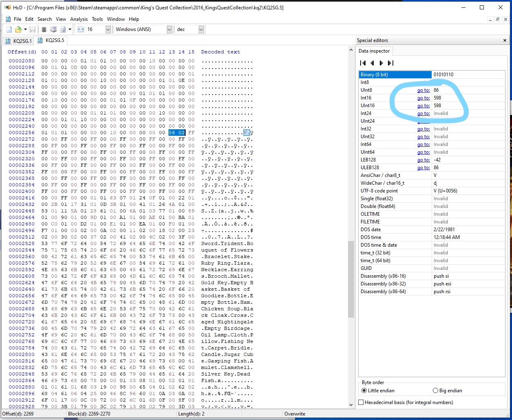This screenshot has height=420, width=512.
Task: Open a disk image
Action: point(63,29)
